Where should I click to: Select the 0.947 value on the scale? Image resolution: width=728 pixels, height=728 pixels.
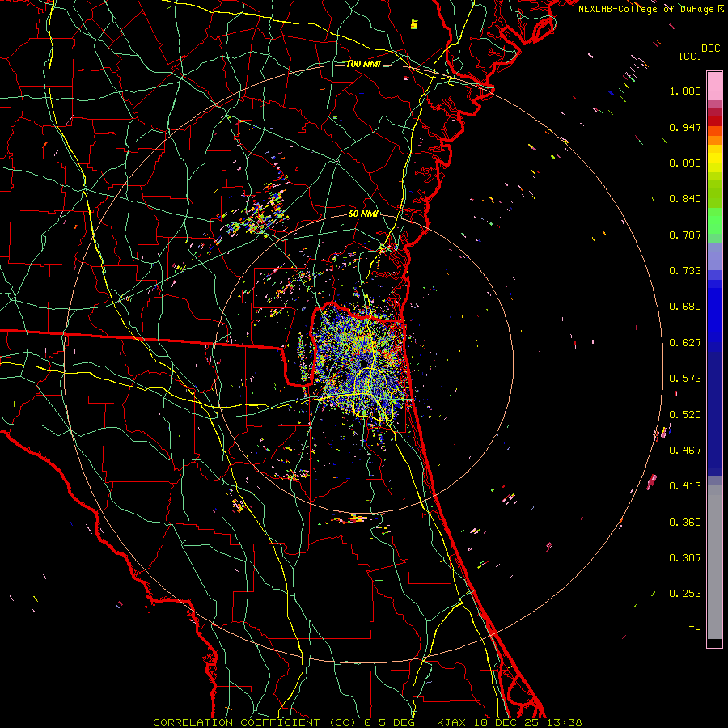click(685, 127)
